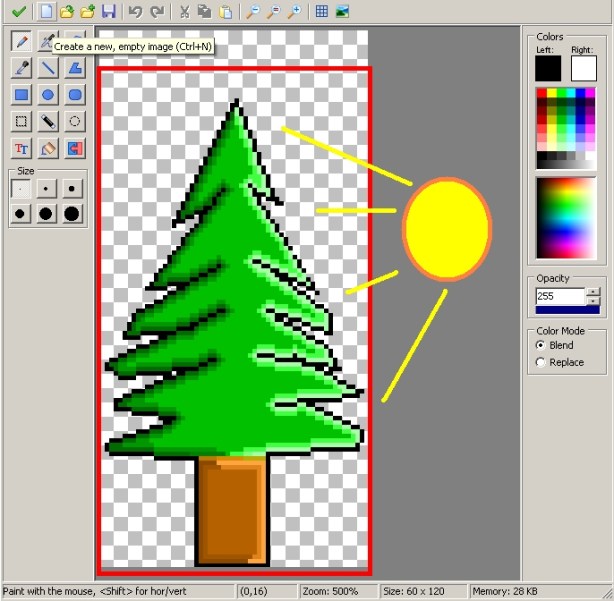The image size is (614, 601).
Task: Undo the last action
Action: coord(135,12)
